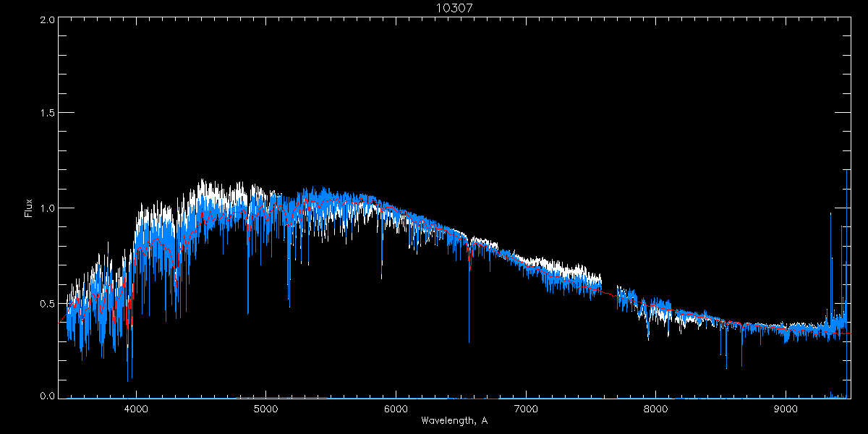
Task: Click the tall blue spike top near 9350
Action: pyautogui.click(x=830, y=214)
